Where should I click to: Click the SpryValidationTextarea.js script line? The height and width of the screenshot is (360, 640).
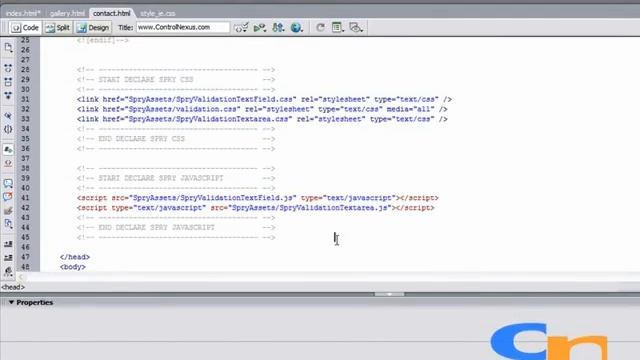click(256, 208)
